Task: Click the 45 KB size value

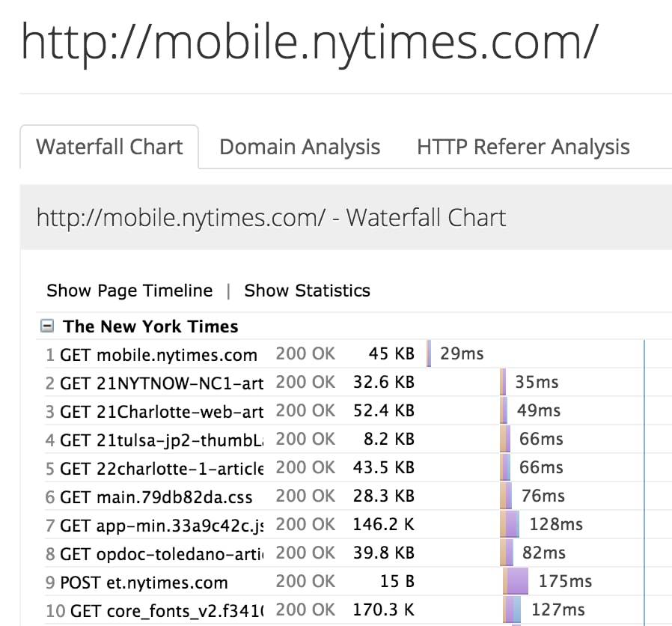Action: tap(391, 353)
